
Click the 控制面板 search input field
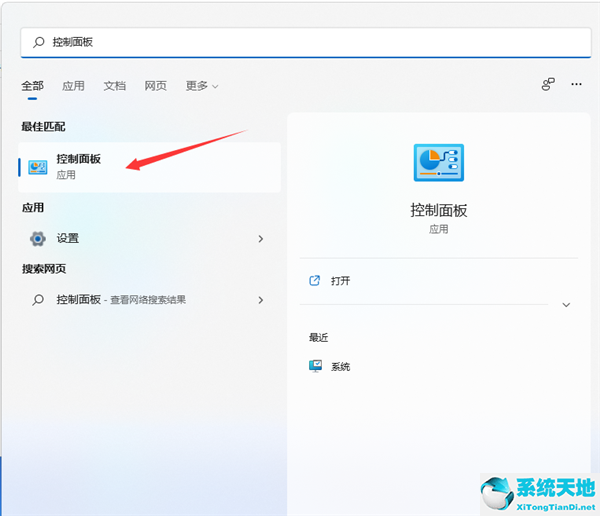point(306,42)
